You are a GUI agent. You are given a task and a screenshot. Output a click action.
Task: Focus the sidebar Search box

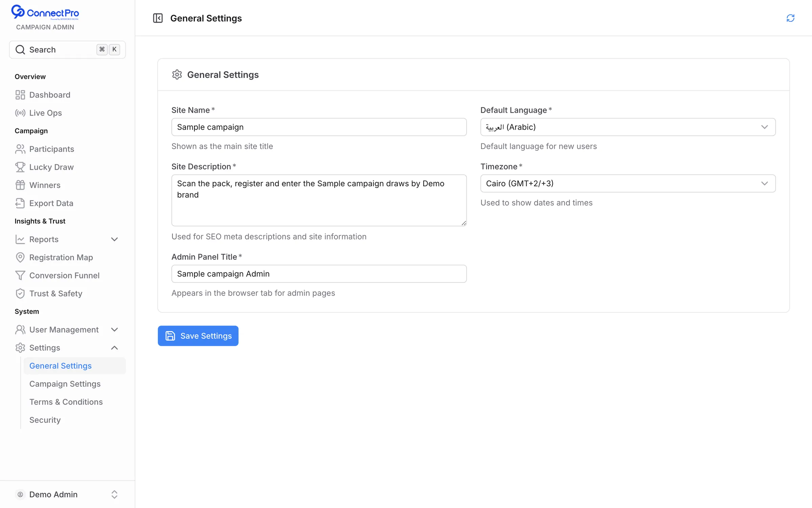(x=67, y=49)
